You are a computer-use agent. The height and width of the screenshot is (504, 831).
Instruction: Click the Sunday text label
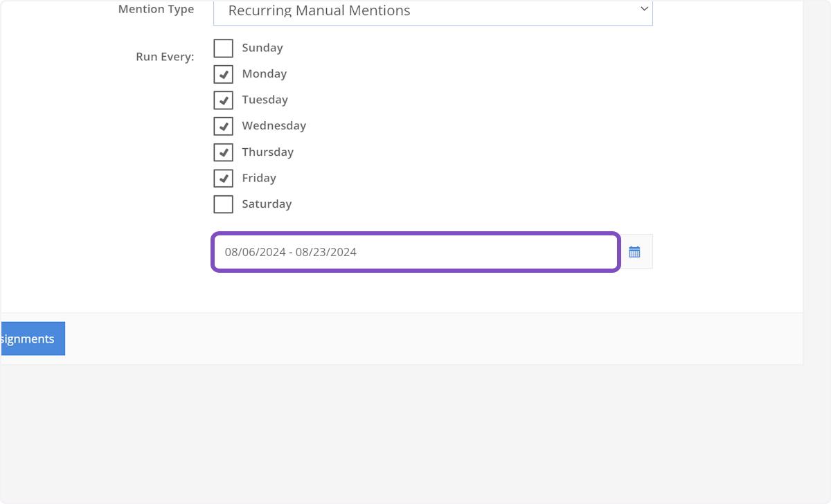coord(262,48)
